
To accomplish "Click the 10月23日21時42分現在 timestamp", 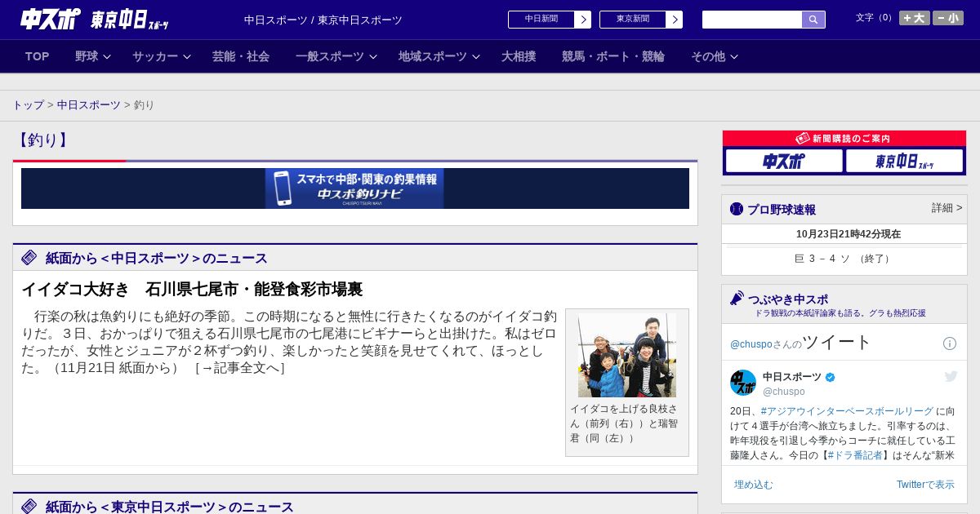I will pyautogui.click(x=848, y=234).
